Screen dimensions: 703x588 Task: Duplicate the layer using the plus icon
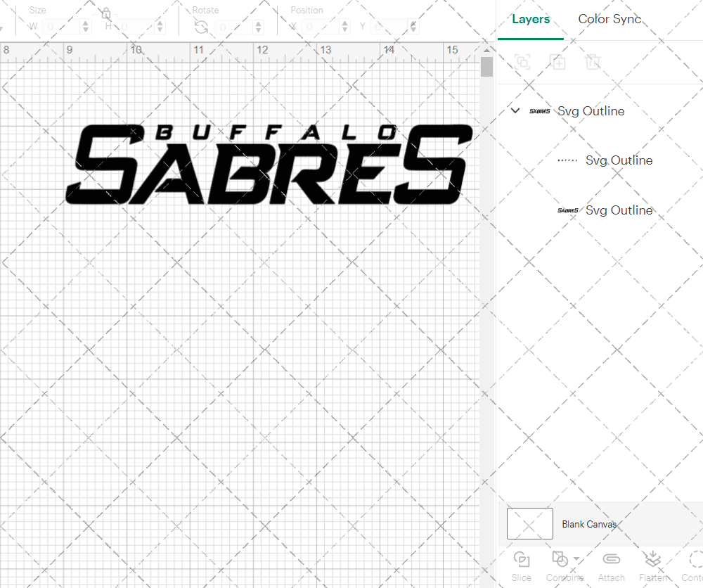coord(557,62)
